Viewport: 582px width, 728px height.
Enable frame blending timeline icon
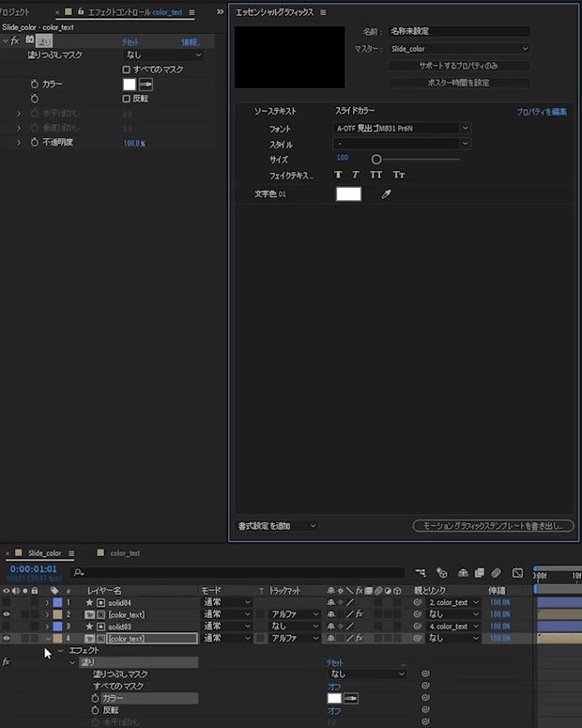coord(480,573)
